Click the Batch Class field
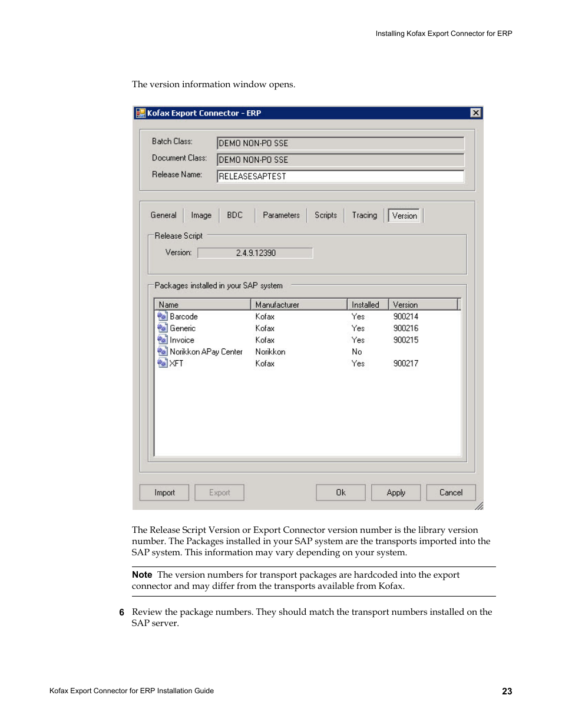 [340, 143]
